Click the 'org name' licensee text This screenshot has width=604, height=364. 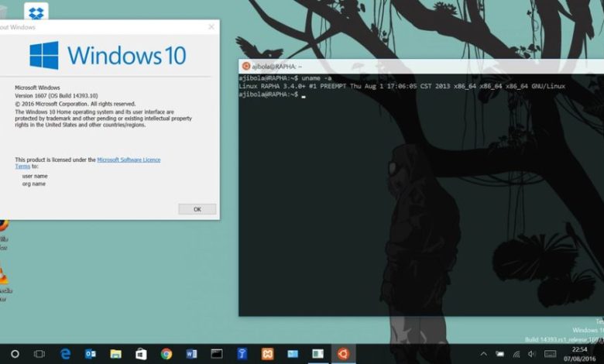point(34,184)
